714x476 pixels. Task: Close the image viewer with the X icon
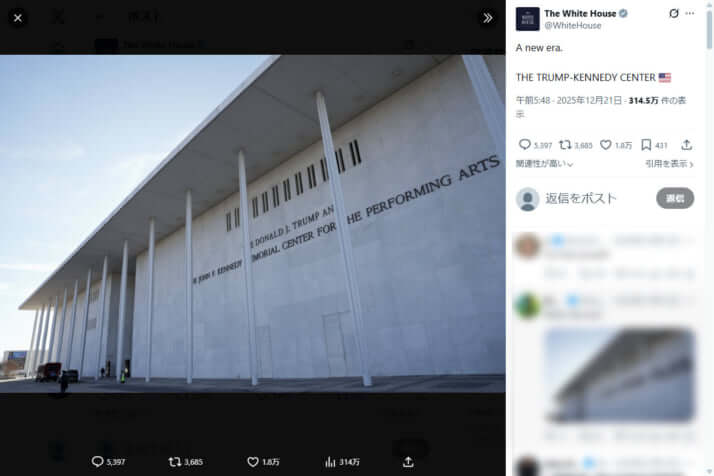[x=18, y=18]
